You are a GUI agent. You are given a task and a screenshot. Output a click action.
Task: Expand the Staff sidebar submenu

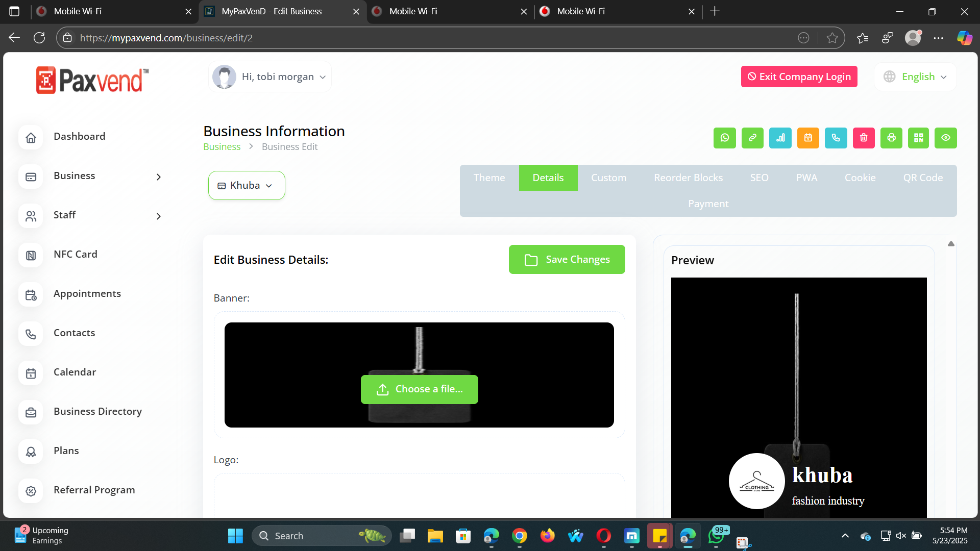(158, 216)
